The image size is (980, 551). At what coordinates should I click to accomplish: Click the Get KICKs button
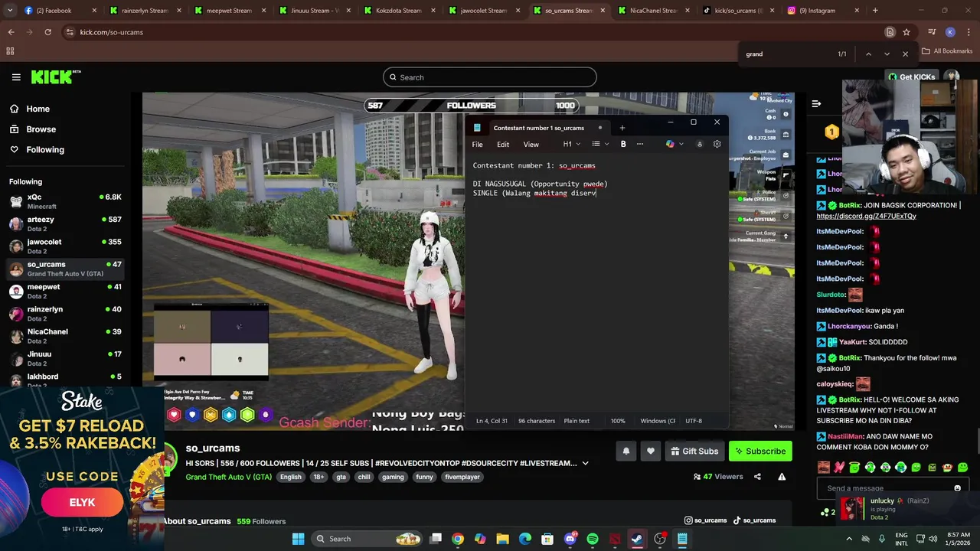tap(911, 77)
